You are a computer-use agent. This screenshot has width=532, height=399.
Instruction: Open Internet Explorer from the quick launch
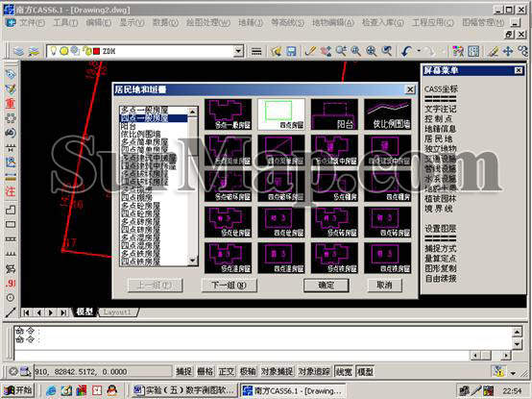pos(51,390)
